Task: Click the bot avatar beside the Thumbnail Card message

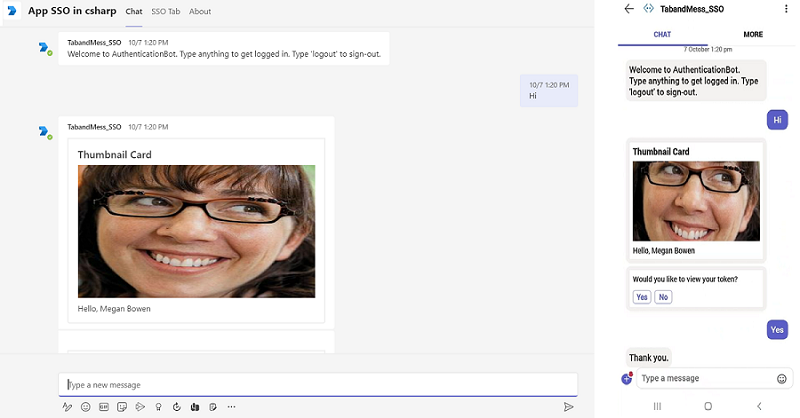Action: point(45,133)
